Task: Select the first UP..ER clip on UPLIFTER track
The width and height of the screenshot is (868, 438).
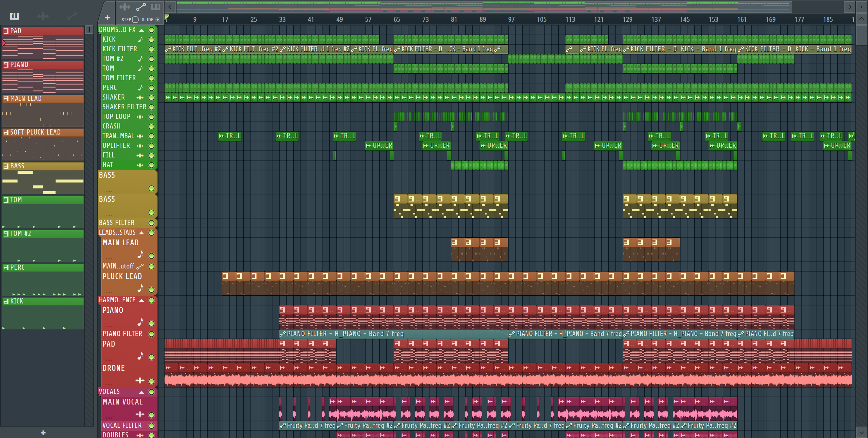Action: pos(379,146)
